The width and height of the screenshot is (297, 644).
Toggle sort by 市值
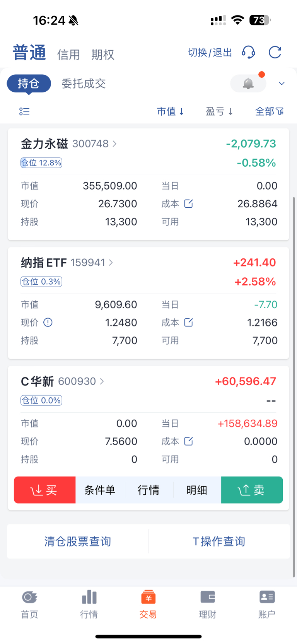pyautogui.click(x=171, y=111)
